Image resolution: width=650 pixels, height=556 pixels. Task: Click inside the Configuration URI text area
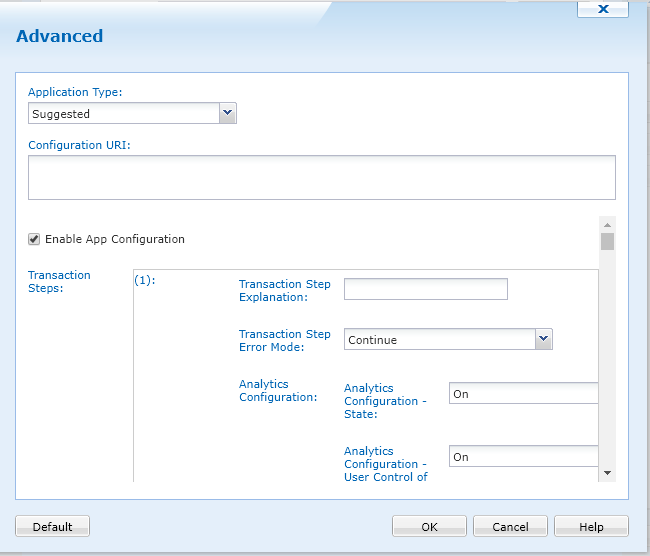[321, 177]
